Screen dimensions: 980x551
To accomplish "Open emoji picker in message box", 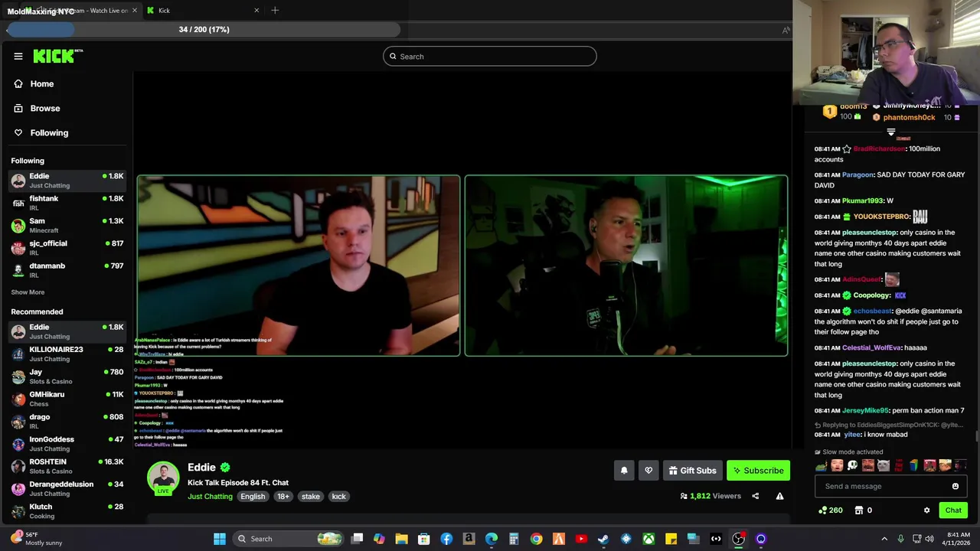I will coord(955,486).
